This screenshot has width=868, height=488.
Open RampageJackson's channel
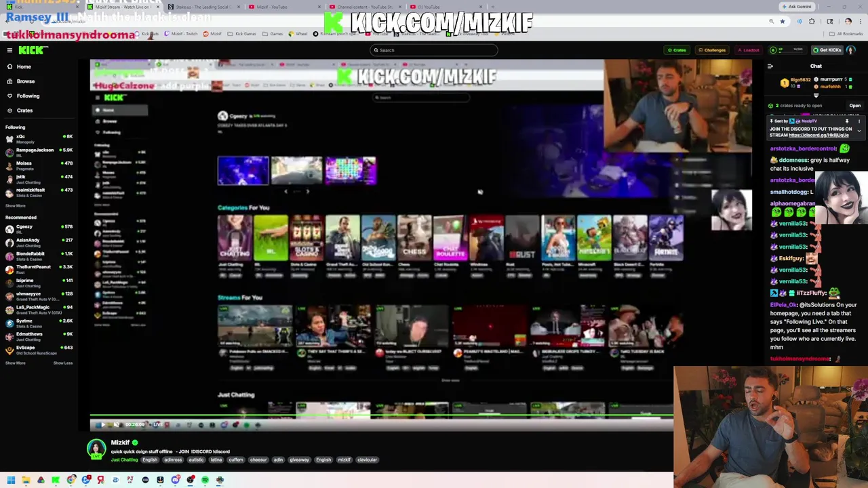click(39, 151)
